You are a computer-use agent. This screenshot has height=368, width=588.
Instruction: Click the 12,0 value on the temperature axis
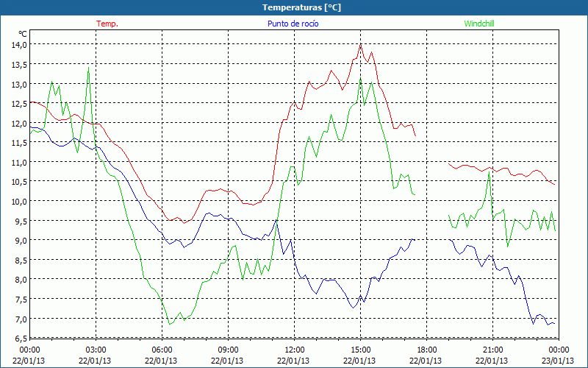click(x=20, y=123)
